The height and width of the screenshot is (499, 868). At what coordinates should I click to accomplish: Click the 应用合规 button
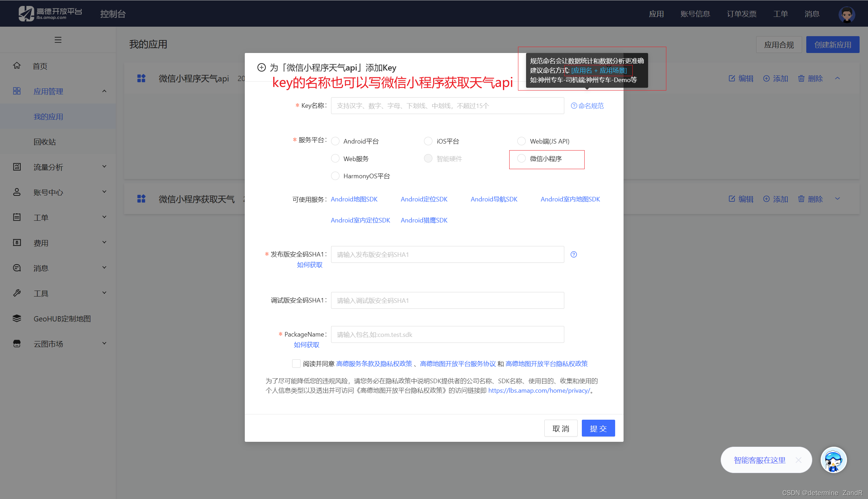coord(779,45)
